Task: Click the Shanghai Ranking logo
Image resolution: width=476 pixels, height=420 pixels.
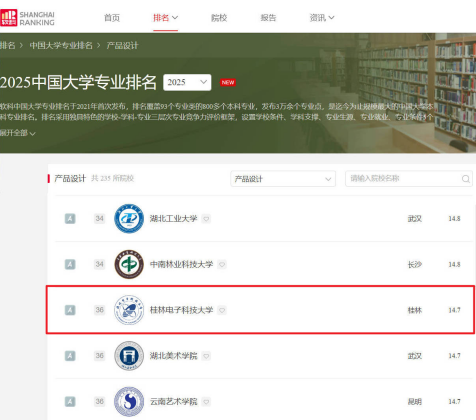Action: 27,18
